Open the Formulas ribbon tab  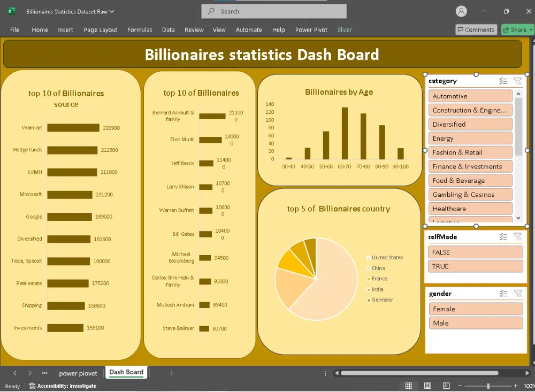point(140,30)
